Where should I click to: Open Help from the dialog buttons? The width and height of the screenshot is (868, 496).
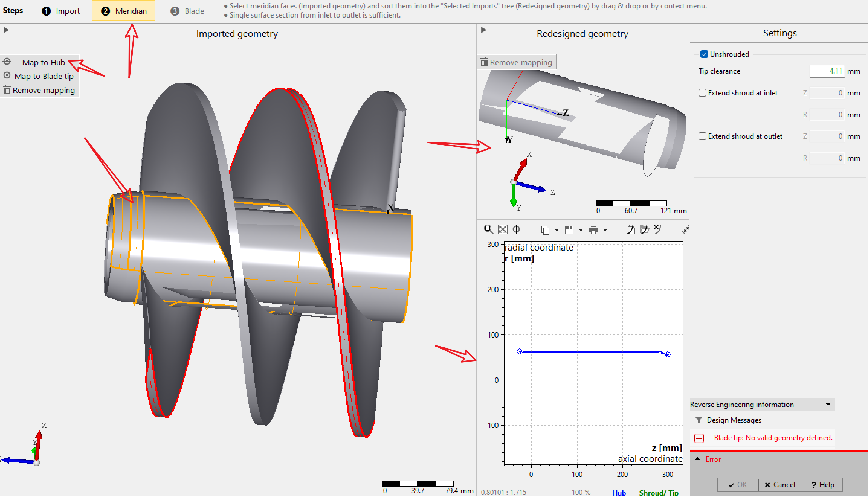point(822,485)
